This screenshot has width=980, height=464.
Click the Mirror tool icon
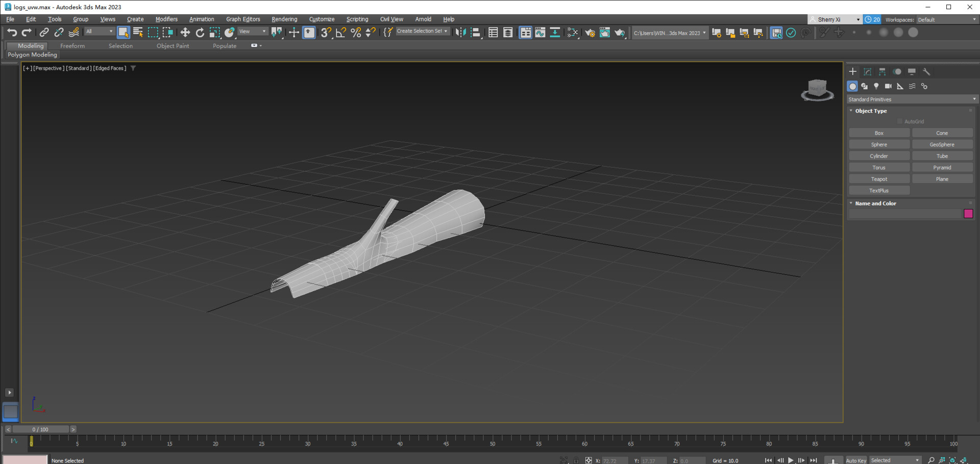coord(460,33)
